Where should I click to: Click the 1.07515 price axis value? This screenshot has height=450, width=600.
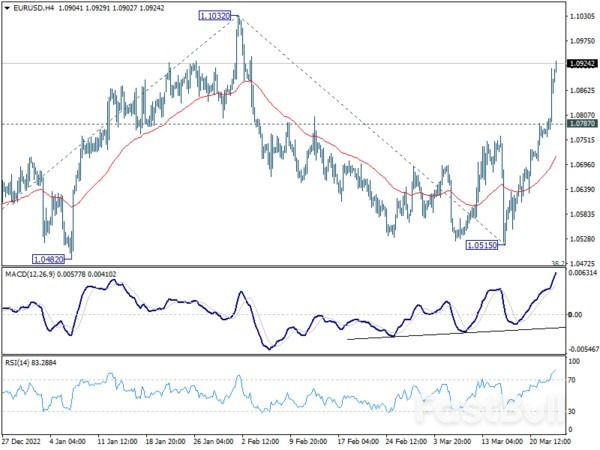tap(582, 140)
